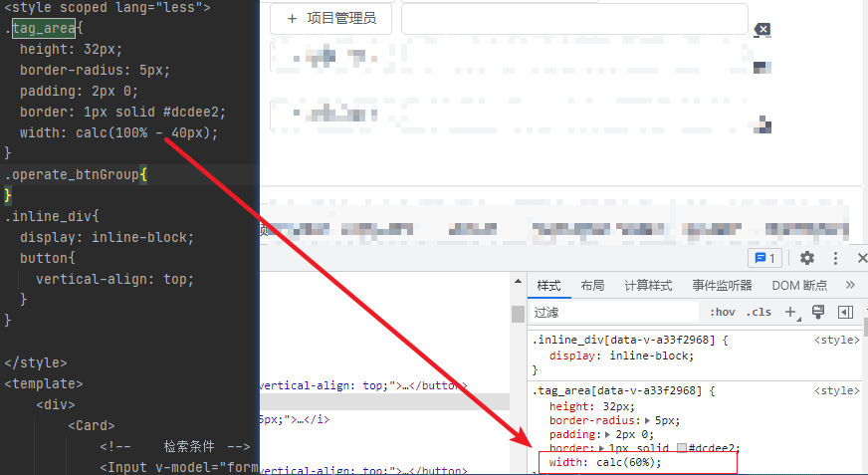
Task: Expand the border shorthand triangle
Action: (601, 448)
